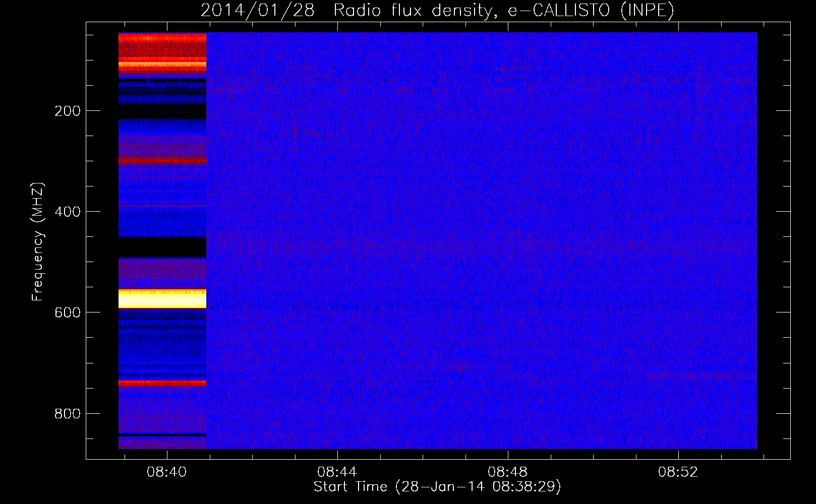Click the 08:40 tick label on the time axis
Image resolution: width=816 pixels, height=504 pixels.
click(166, 472)
